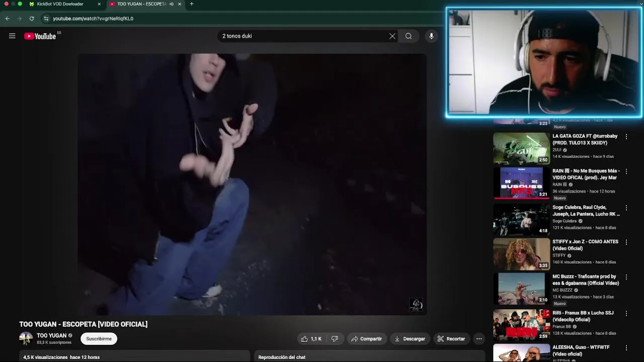Image resolution: width=644 pixels, height=362 pixels.
Task: Open Soge Culebra video thumbnail
Action: click(521, 219)
